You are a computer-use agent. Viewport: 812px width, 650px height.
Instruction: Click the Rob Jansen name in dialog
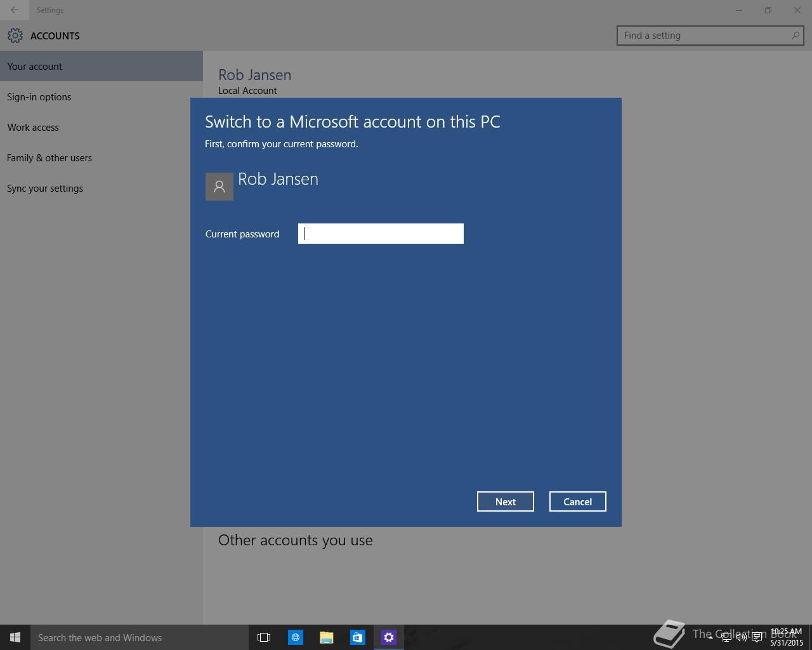pyautogui.click(x=278, y=179)
